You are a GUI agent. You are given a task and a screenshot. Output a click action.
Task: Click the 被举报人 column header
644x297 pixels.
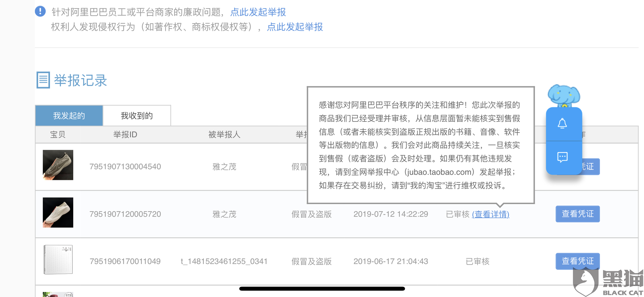pos(224,135)
